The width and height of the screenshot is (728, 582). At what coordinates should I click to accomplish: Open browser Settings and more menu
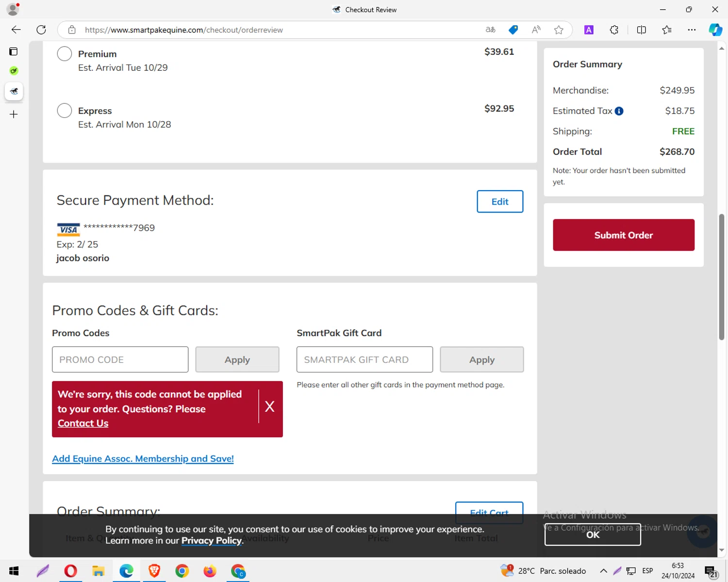pos(692,30)
